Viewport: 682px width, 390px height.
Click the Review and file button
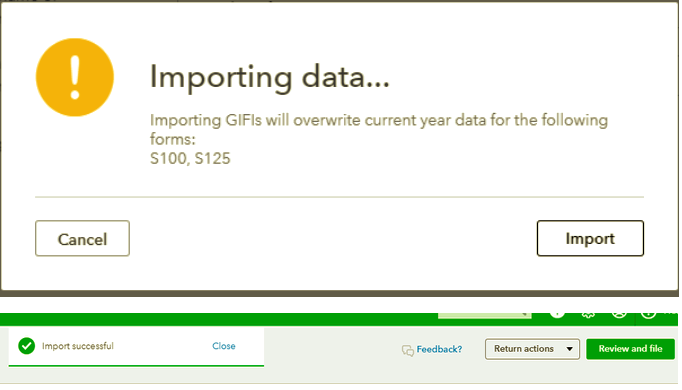tap(630, 349)
